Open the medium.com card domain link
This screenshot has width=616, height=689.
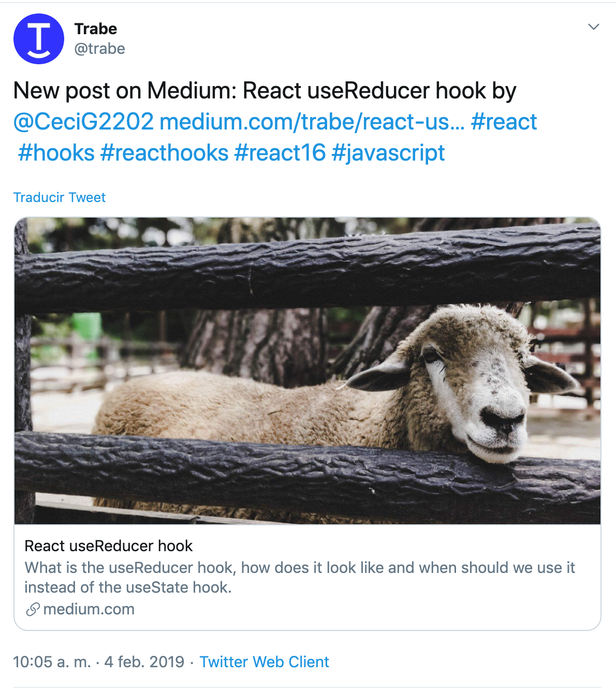coord(89,609)
